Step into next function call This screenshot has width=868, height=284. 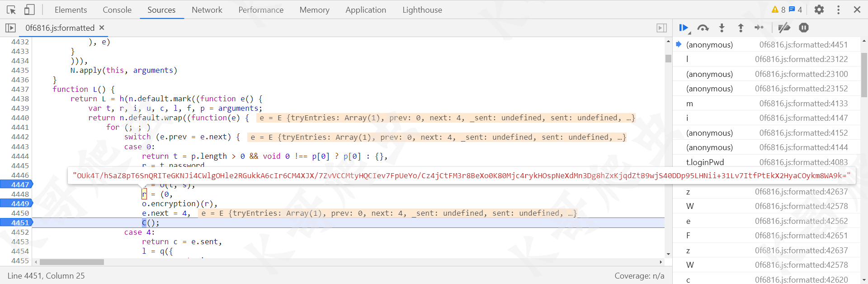coord(722,28)
